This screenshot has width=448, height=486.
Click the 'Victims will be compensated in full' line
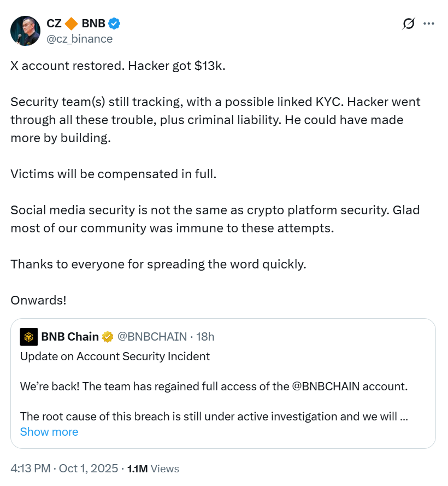tap(113, 174)
